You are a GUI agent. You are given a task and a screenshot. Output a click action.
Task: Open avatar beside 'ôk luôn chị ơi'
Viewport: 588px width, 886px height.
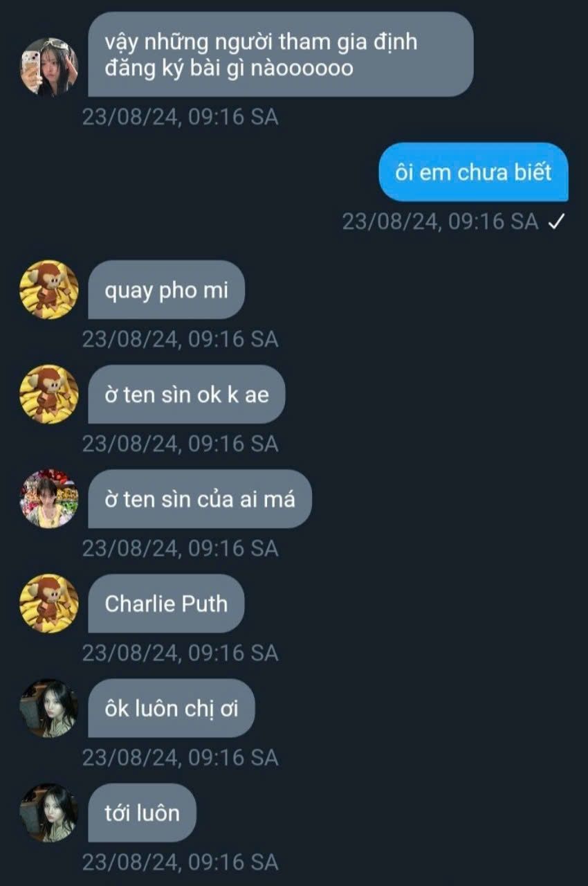click(x=48, y=708)
